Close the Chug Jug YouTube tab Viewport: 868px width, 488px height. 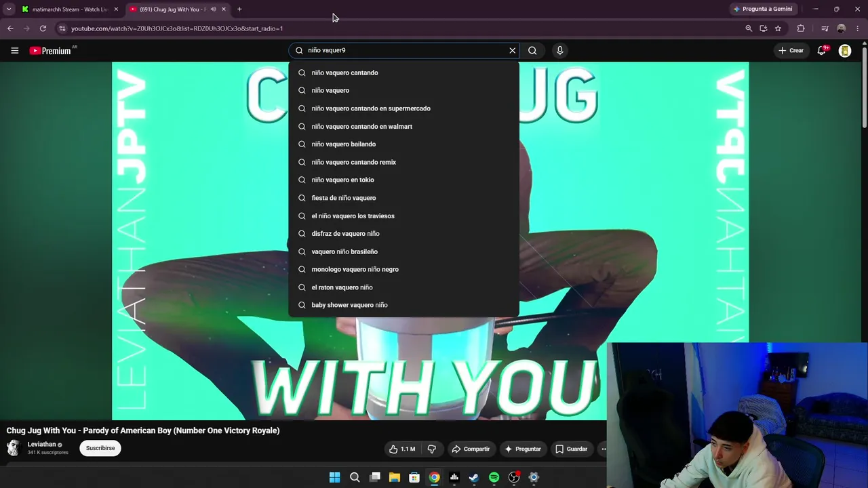[x=224, y=9]
